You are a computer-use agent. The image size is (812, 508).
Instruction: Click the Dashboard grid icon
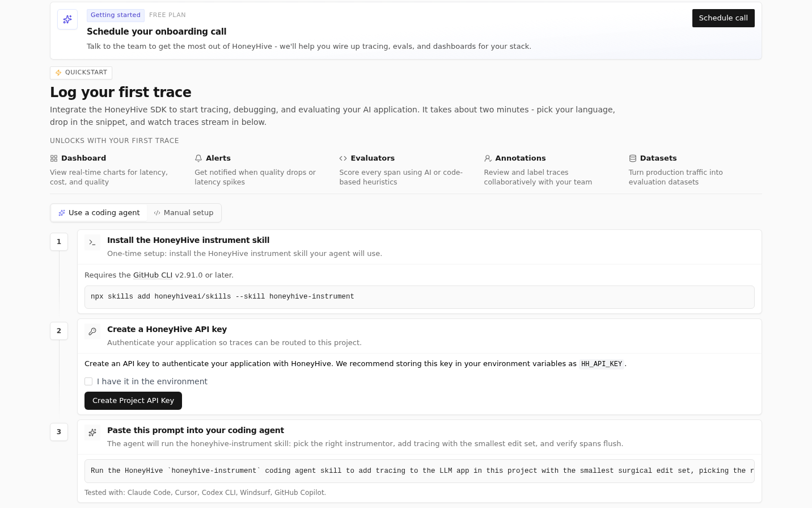pyautogui.click(x=54, y=158)
